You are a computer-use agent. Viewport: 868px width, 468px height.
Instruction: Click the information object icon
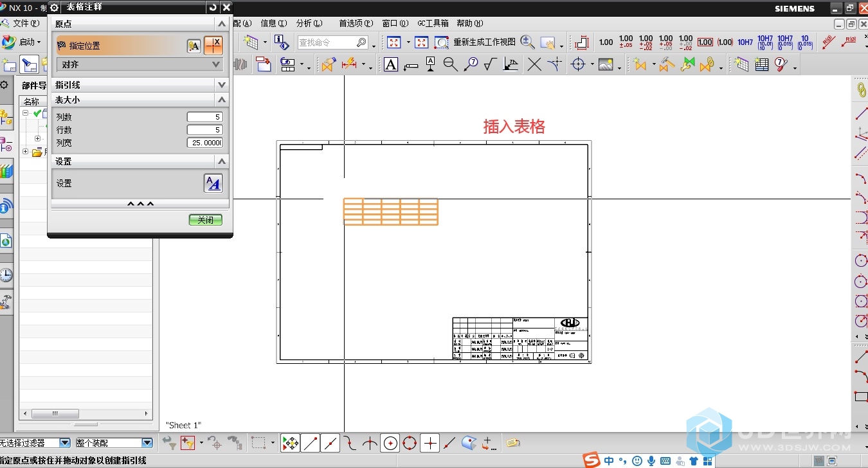[x=282, y=42]
